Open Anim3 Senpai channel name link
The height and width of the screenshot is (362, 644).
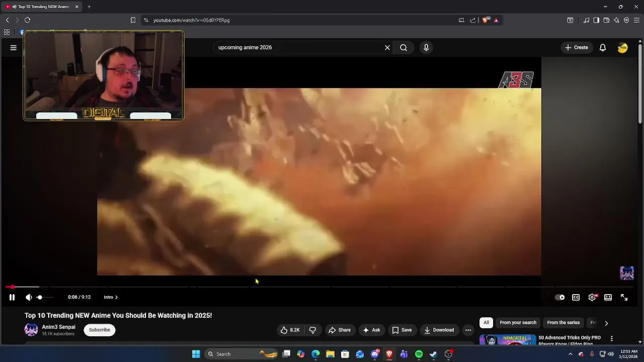tap(59, 327)
